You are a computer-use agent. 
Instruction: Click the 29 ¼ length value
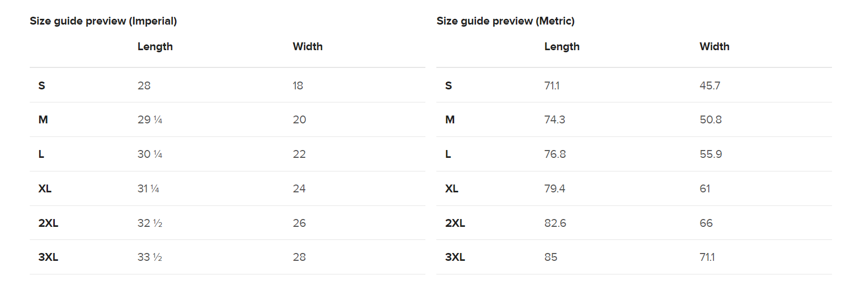pyautogui.click(x=150, y=120)
